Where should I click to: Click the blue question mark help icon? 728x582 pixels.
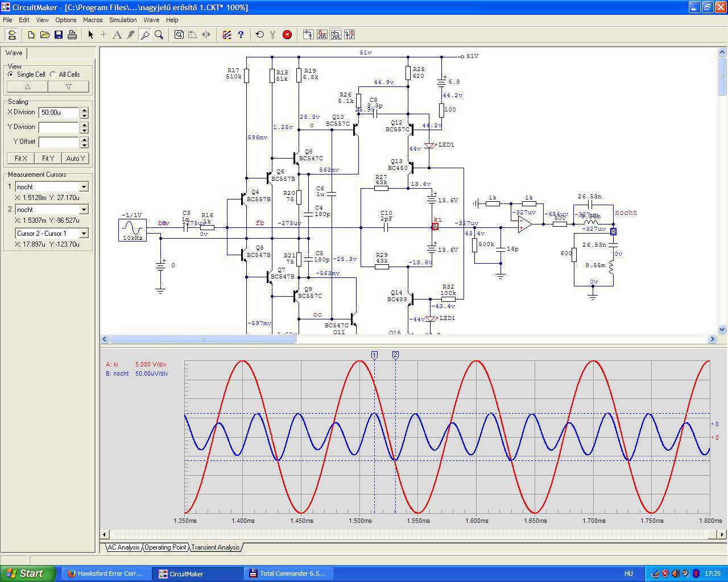241,35
